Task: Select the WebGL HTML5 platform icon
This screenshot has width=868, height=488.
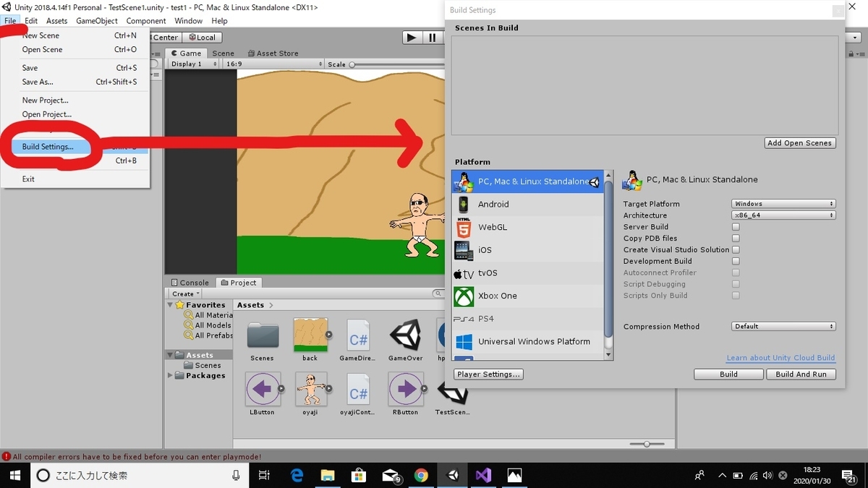Action: (x=463, y=228)
